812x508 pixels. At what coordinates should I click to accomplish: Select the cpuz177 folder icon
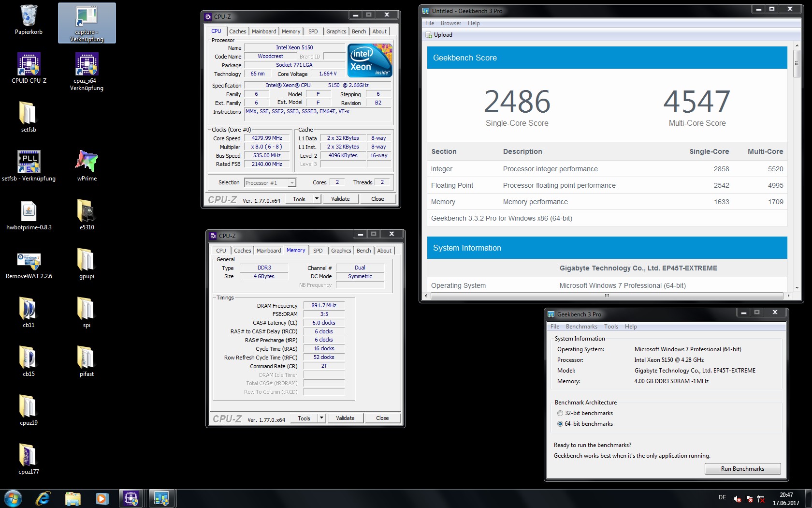point(29,460)
